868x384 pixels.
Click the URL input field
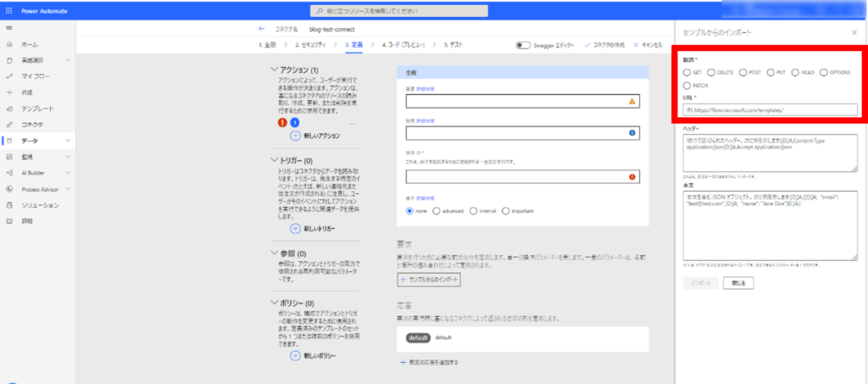[x=770, y=110]
